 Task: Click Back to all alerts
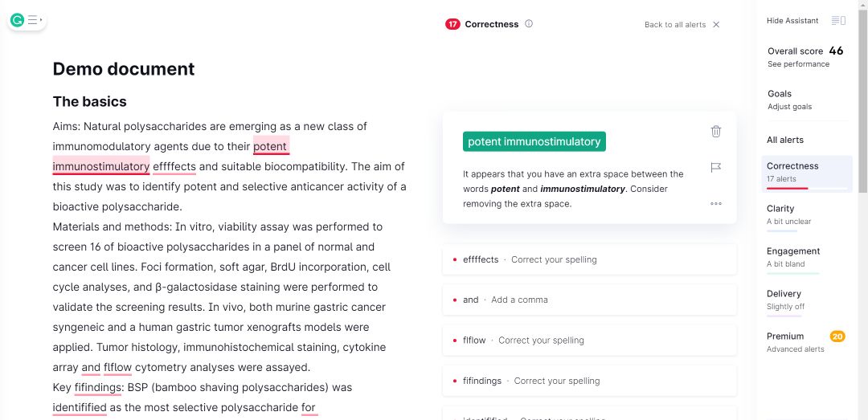point(674,25)
